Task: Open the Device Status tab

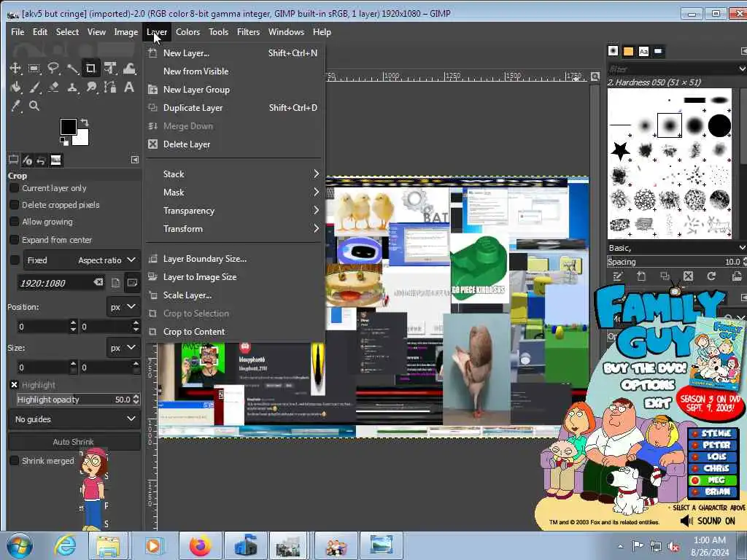Action: (28, 160)
